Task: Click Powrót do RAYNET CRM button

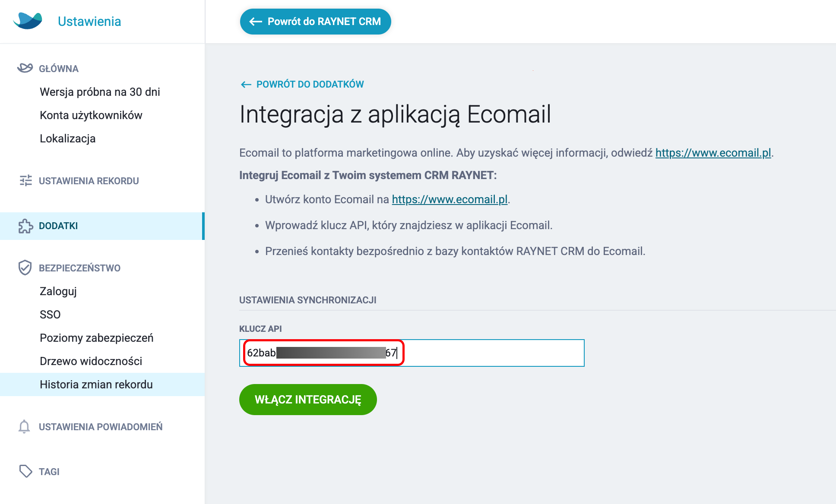Action: click(x=316, y=22)
